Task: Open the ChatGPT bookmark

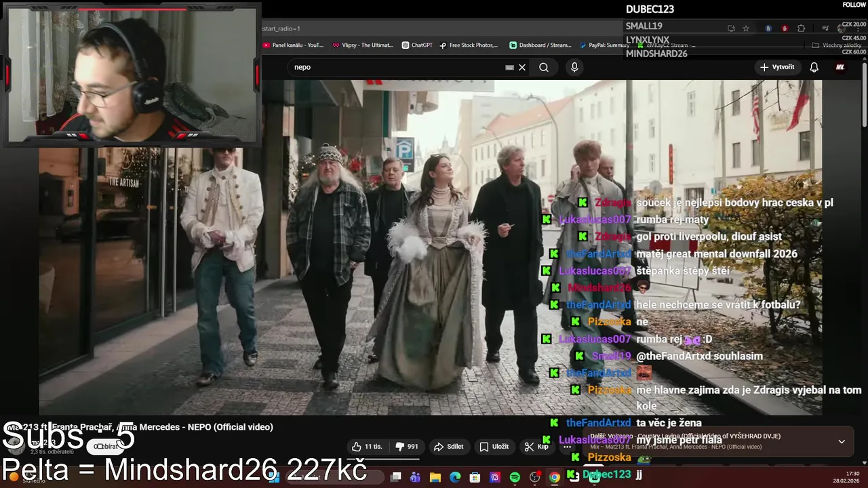Action: click(x=416, y=45)
